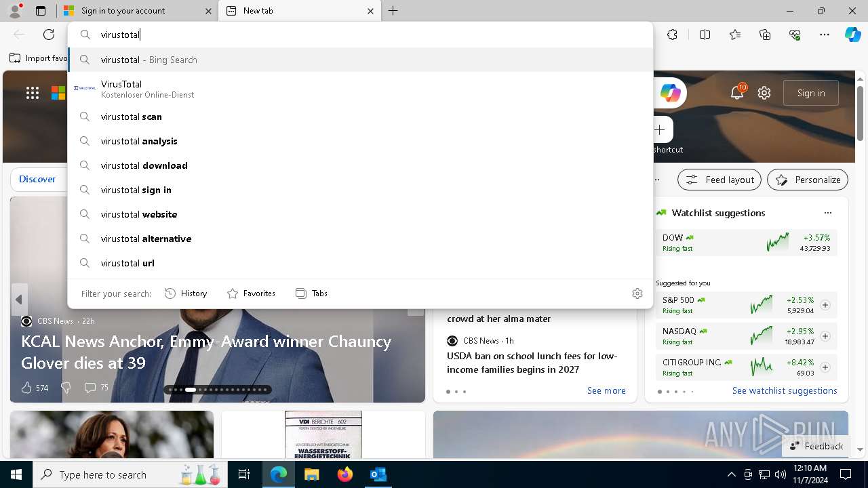The width and height of the screenshot is (868, 488).
Task: Open the See more news link
Action: pos(606,391)
